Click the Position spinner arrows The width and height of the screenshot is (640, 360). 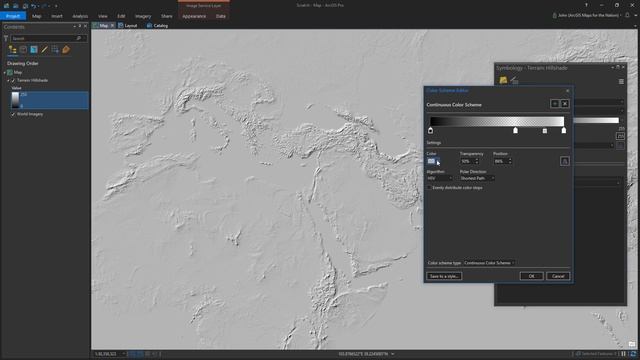pos(509,161)
